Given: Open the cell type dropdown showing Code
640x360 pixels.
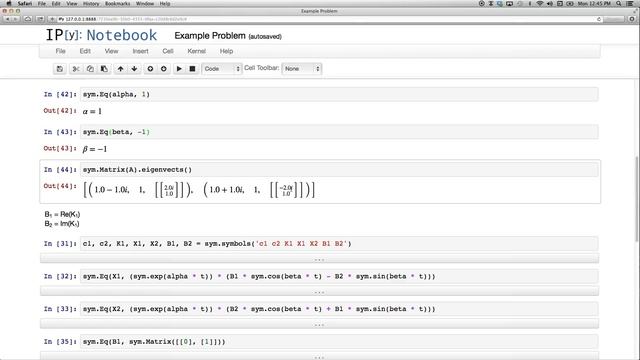Looking at the screenshot, I should click(222, 69).
